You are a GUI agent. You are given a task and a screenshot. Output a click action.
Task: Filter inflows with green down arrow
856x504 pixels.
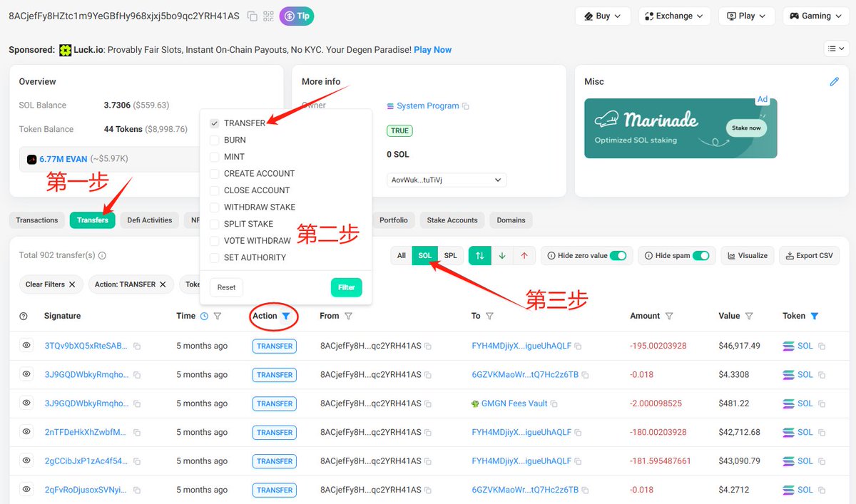(x=502, y=255)
